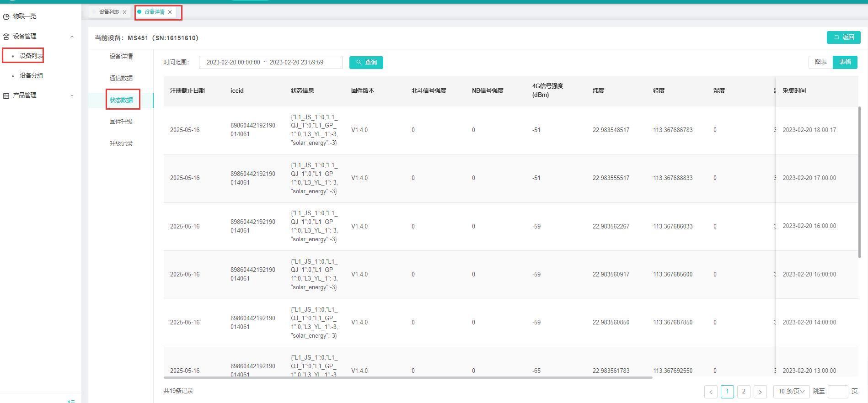Go to next page arrow in pagination
This screenshot has width=868, height=403.
pos(760,392)
